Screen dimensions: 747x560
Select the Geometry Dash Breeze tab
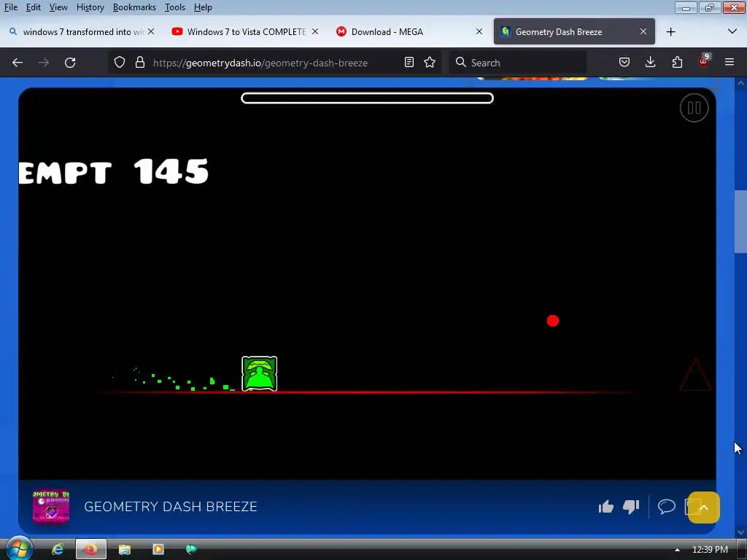coord(574,31)
